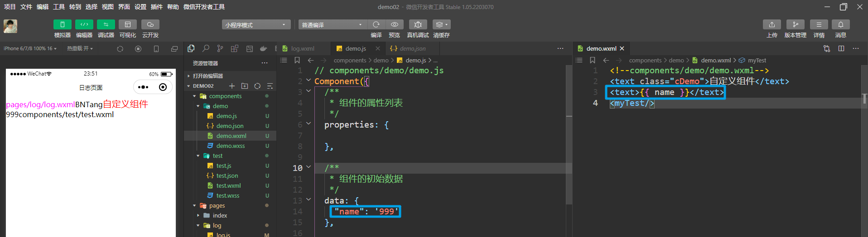Click myTest in right editor breadcrumb
This screenshot has height=237, width=868.
coord(757,60)
